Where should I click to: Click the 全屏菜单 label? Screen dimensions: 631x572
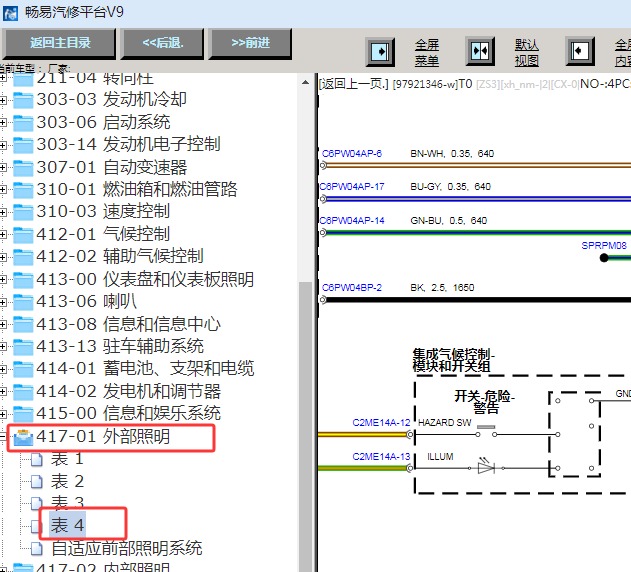point(427,52)
